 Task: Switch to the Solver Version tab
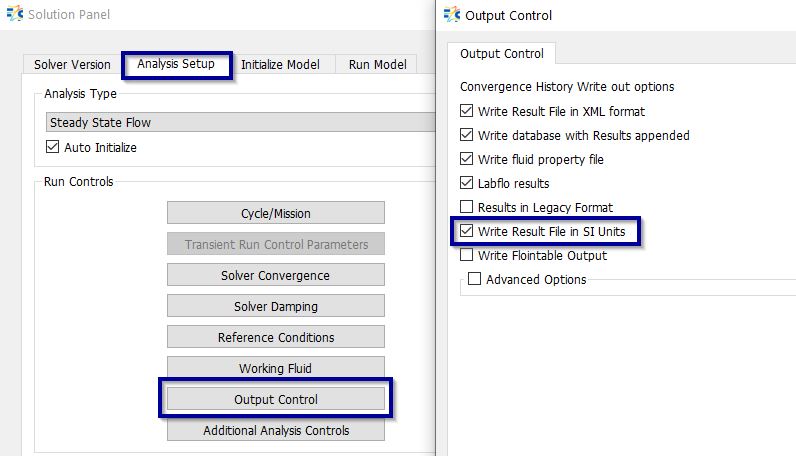[72, 65]
